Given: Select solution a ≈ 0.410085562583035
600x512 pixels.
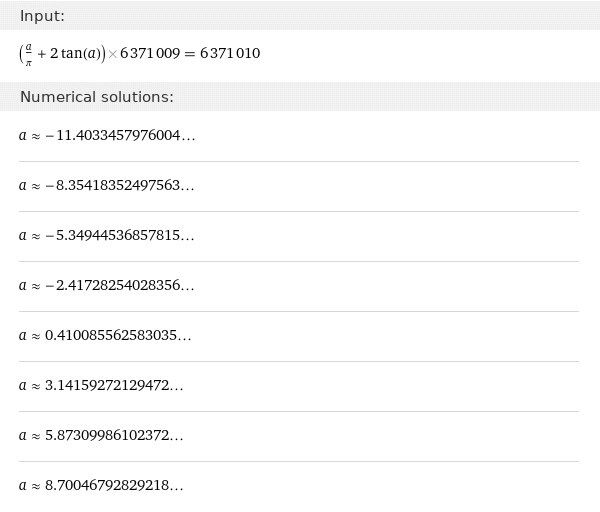Looking at the screenshot, I should coord(105,336).
